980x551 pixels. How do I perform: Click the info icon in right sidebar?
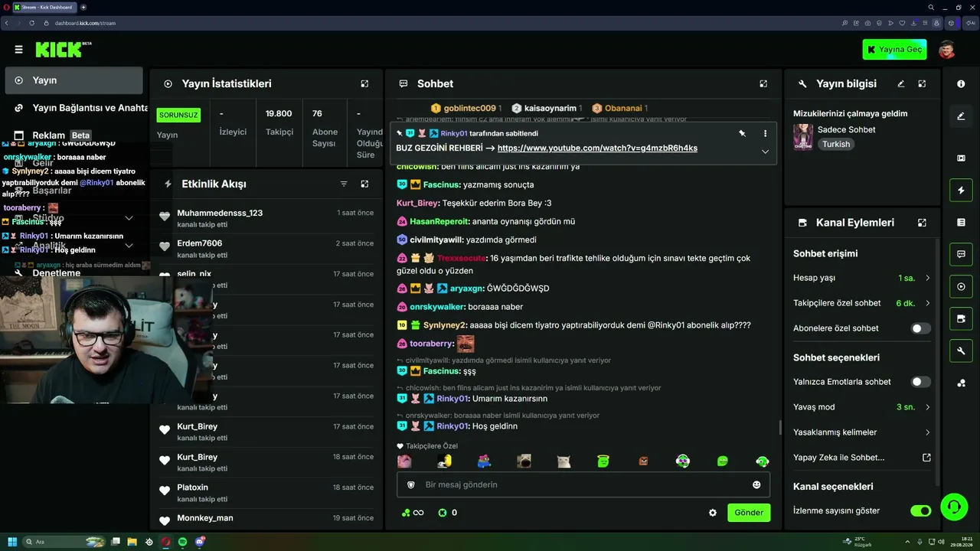coord(961,83)
